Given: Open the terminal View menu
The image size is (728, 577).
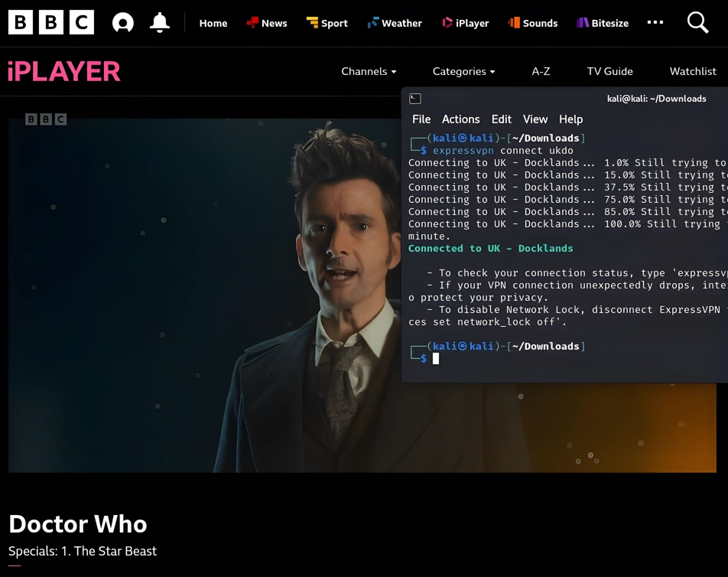Looking at the screenshot, I should [535, 119].
